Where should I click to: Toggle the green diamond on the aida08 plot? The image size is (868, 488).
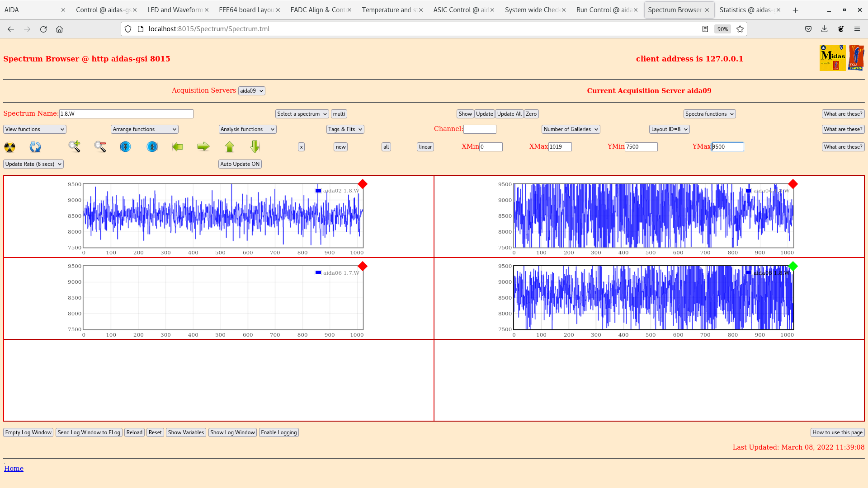pos(793,266)
